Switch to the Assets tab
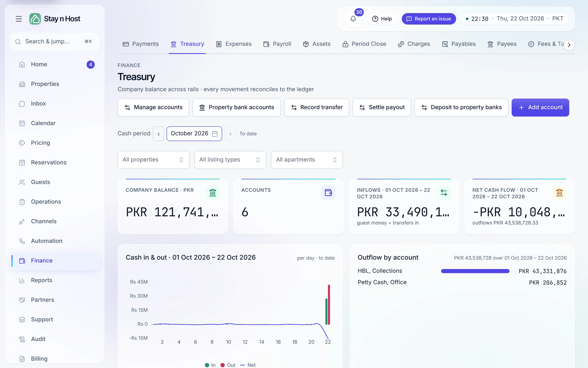This screenshot has width=588, height=368. pyautogui.click(x=317, y=44)
